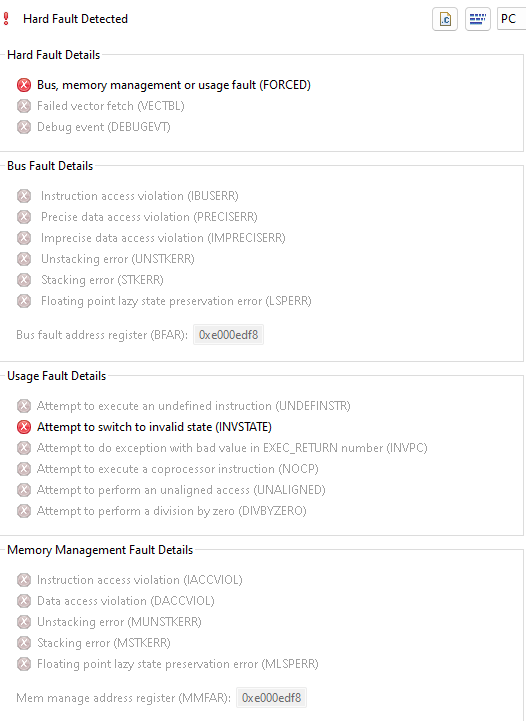Click the DIVBYZERO status icon
526x721 pixels.
(x=24, y=511)
